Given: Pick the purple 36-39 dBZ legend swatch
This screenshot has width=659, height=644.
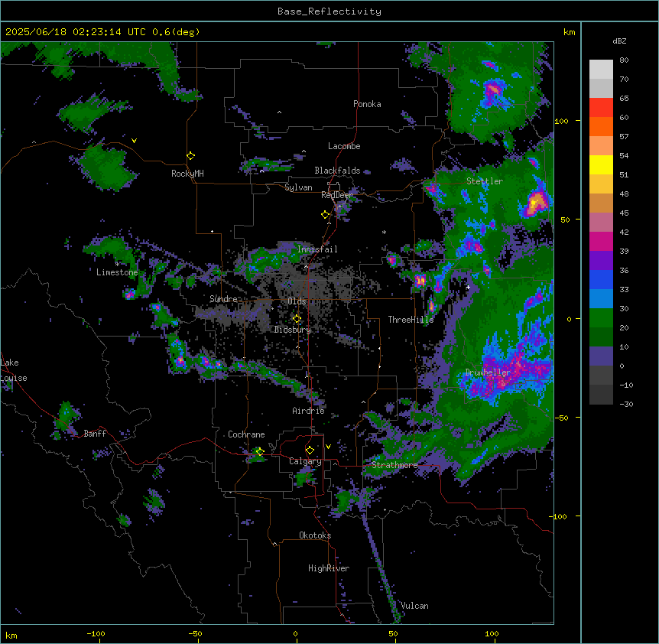Looking at the screenshot, I should (601, 261).
